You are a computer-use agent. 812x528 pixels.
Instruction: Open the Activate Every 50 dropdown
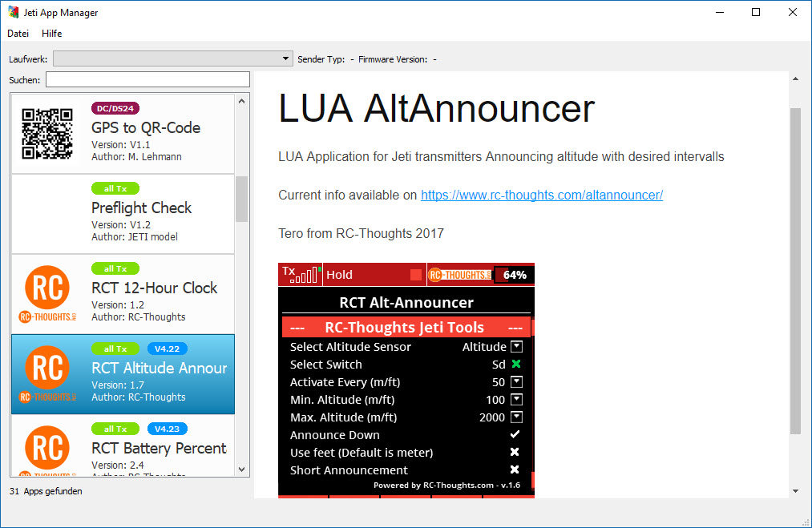pos(517,382)
